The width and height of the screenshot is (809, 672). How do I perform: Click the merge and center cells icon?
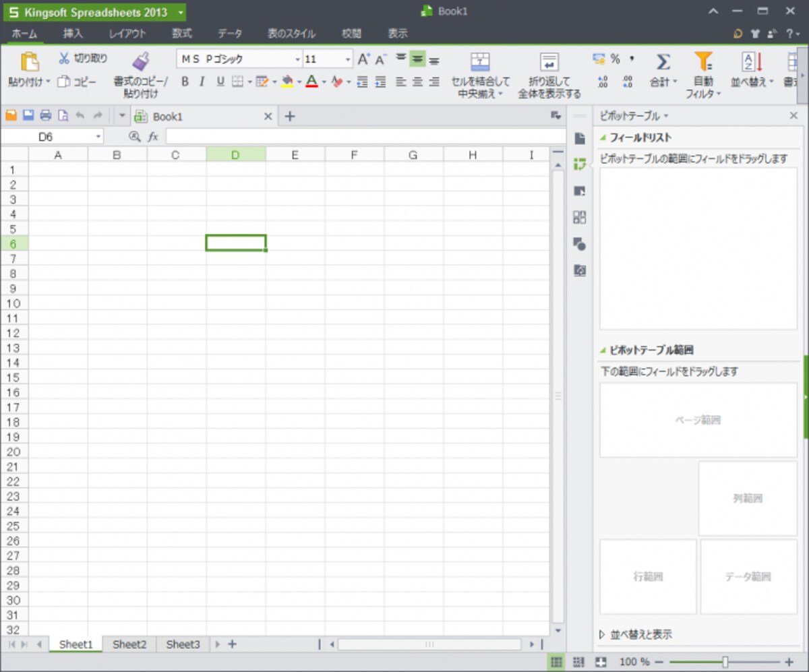pos(480,61)
